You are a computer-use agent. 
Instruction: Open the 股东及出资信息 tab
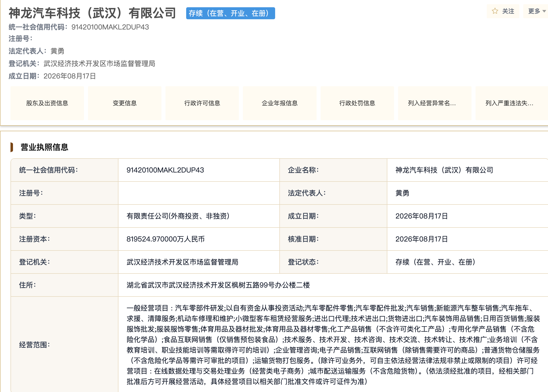tap(47, 103)
